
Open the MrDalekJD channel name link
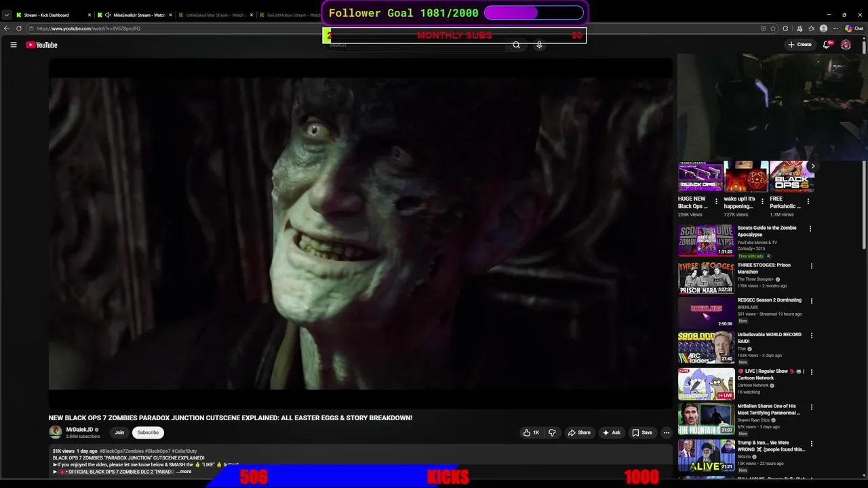79,430
